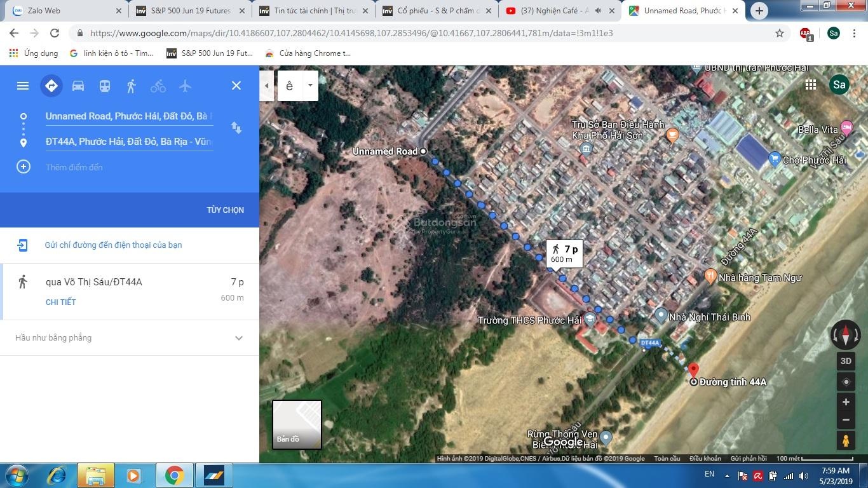This screenshot has width=868, height=488.
Task: Expand the Hầu như bằng phẳng elevation section
Action: [x=239, y=338]
